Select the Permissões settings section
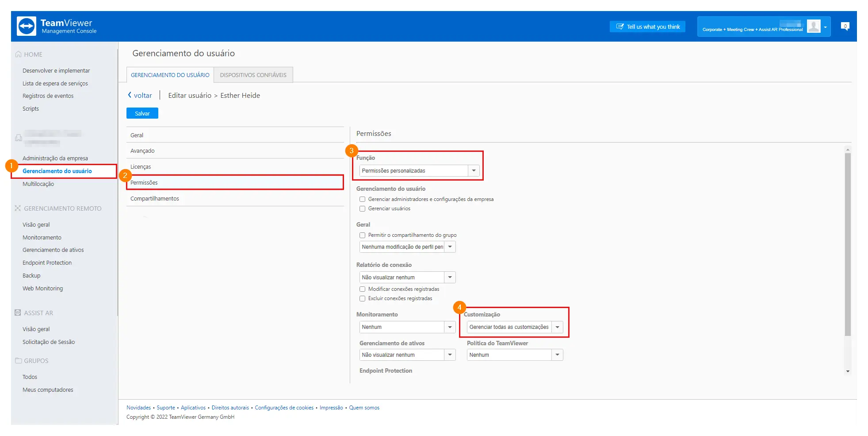 pos(235,182)
